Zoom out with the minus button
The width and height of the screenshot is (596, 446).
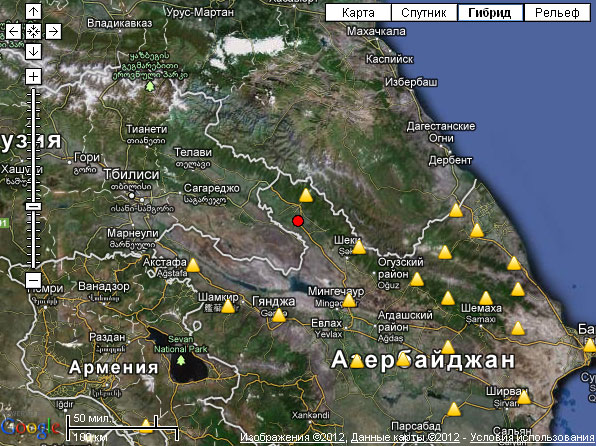pyautogui.click(x=33, y=281)
